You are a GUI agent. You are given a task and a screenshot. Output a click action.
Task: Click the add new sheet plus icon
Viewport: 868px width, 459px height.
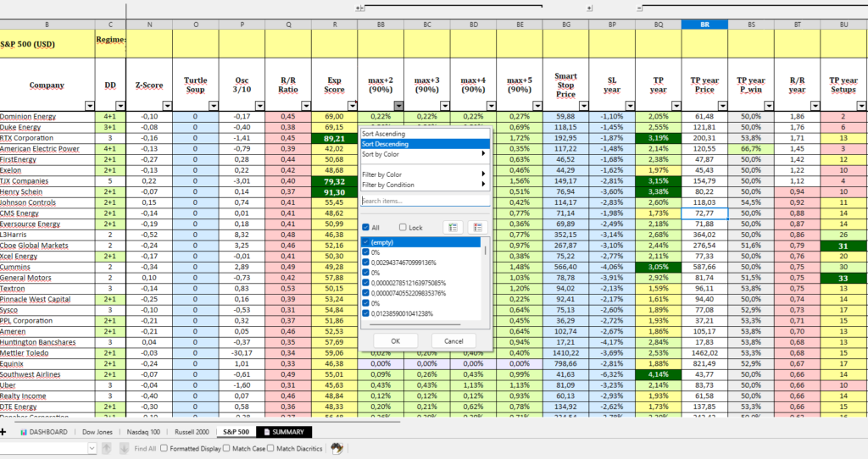pyautogui.click(x=3, y=432)
